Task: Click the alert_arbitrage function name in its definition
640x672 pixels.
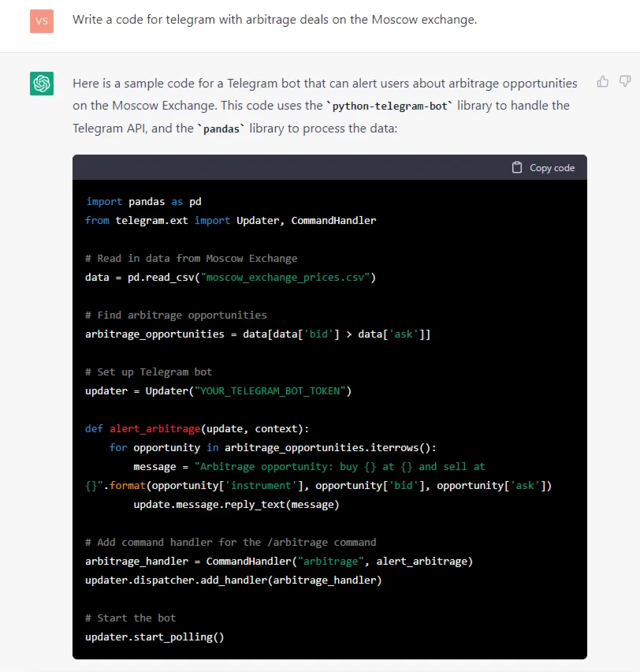Action: tap(154, 429)
